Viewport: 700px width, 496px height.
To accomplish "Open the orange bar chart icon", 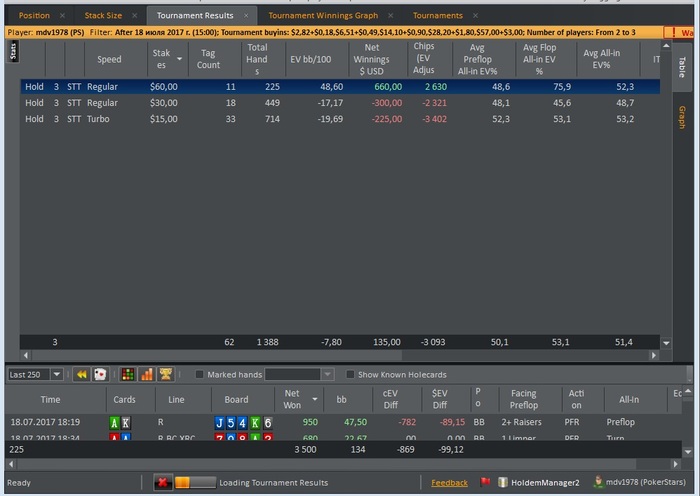I will click(147, 374).
